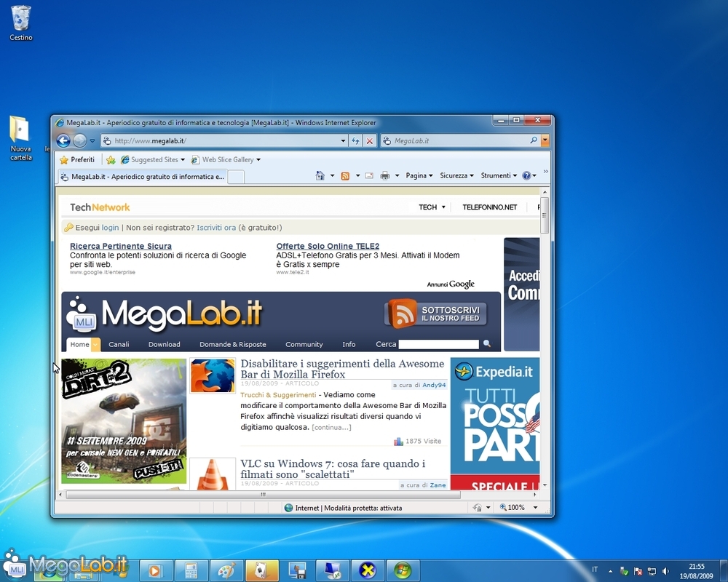728x582 pixels.
Task: Open the Home button dropdown arrow
Action: click(x=332, y=176)
